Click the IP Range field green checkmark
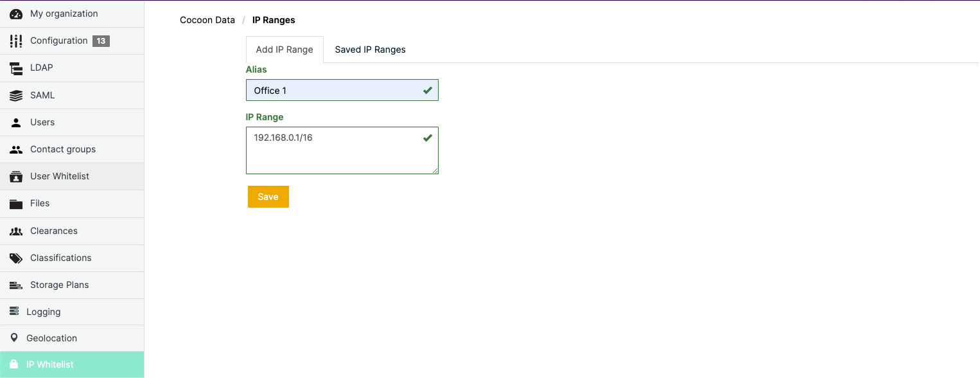The image size is (980, 378). coord(428,138)
